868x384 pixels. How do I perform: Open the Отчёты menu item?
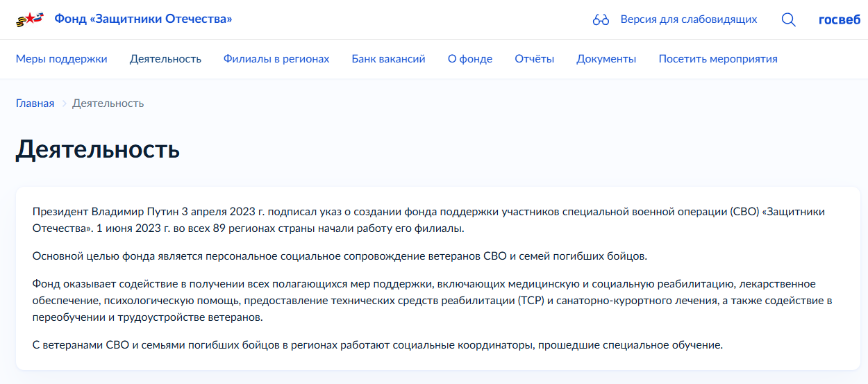pyautogui.click(x=534, y=59)
